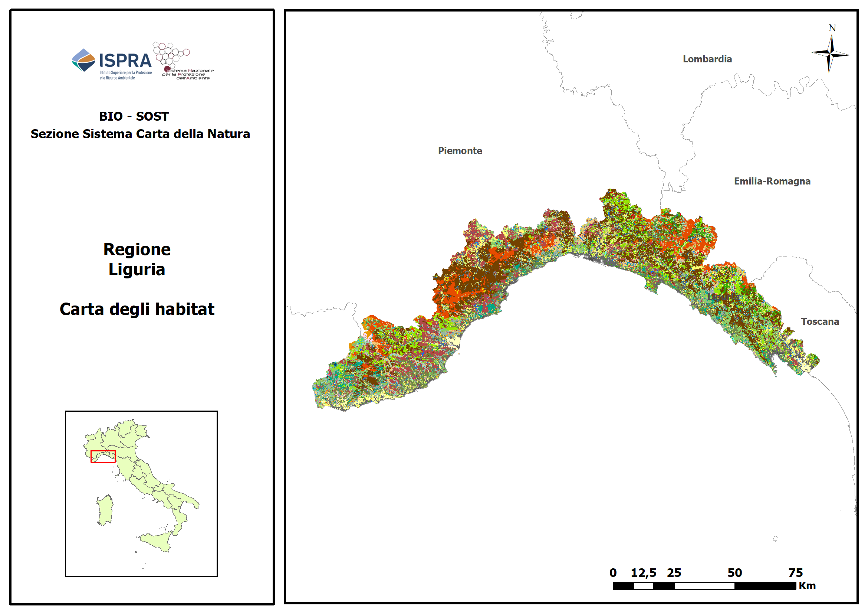Screen dimensions: 868x614
Task: Click the Piemonte region label
Action: [460, 151]
